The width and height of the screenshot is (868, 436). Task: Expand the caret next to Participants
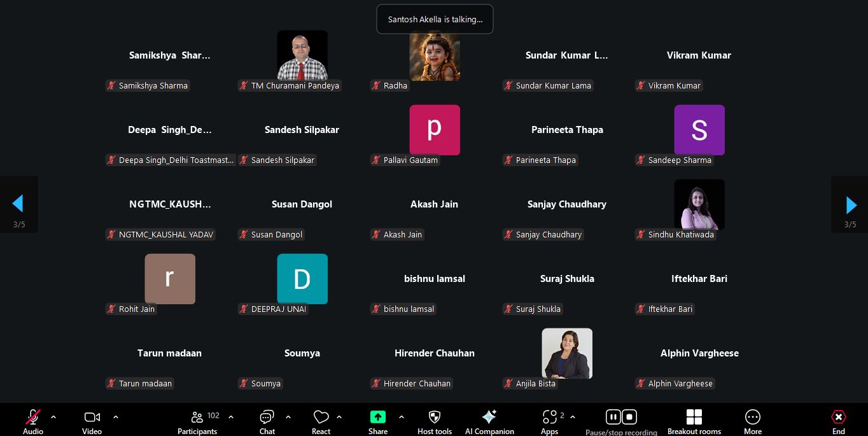[230, 417]
